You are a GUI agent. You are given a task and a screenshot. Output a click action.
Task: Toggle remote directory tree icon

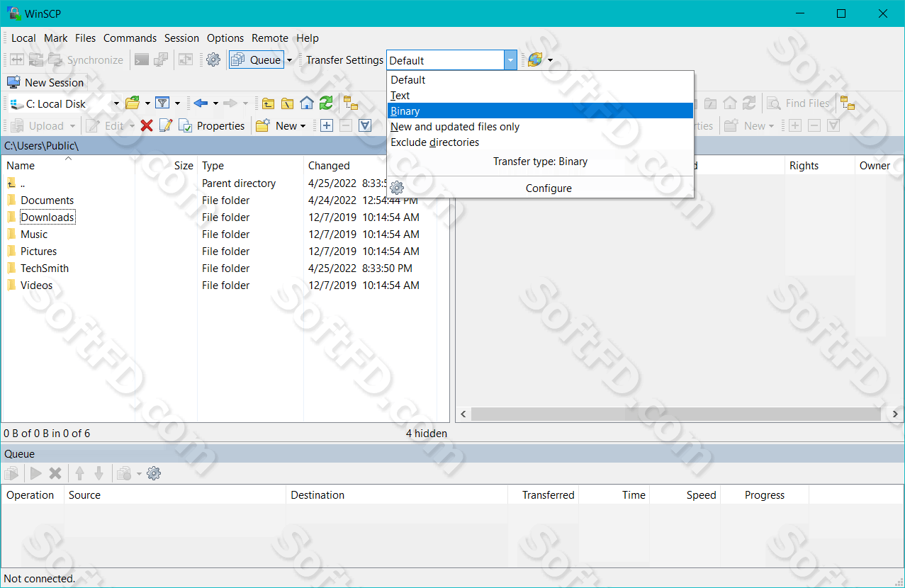(848, 103)
